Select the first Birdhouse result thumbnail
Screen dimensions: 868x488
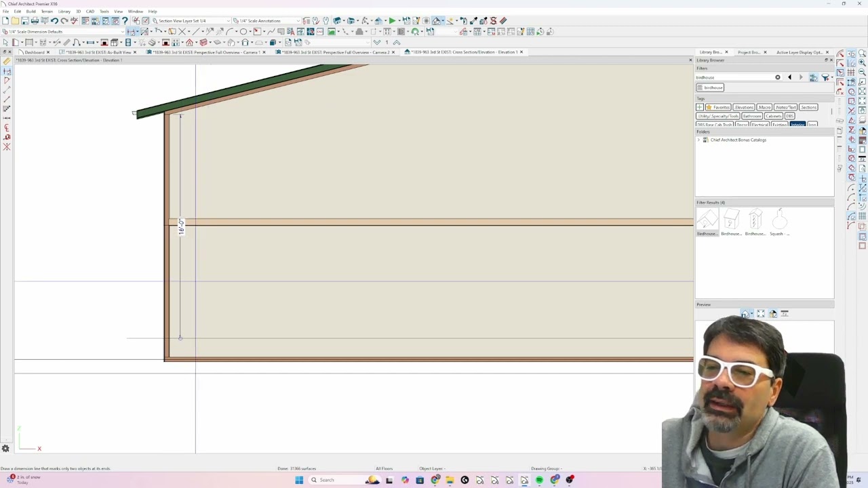pos(707,220)
